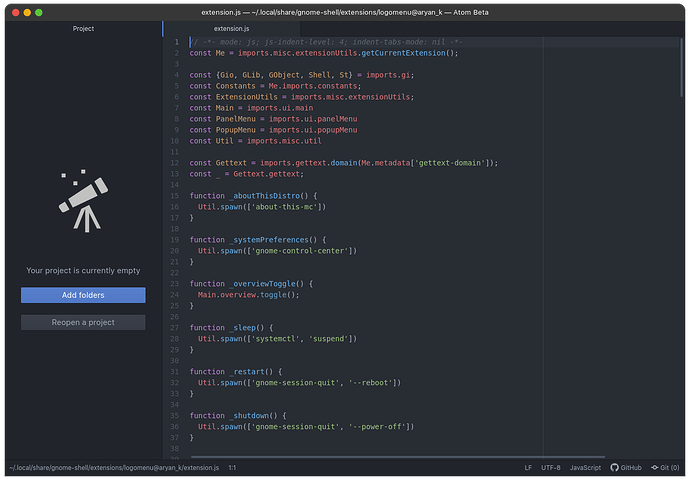Open the LF line ending selector
Viewport: 690px width, 481px height.
(528, 467)
